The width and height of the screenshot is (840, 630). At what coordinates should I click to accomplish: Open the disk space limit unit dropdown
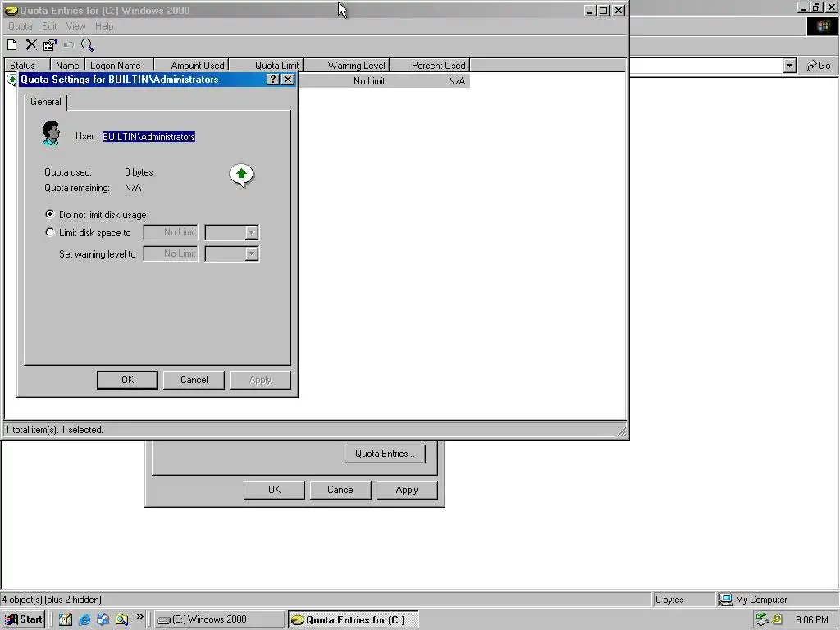pyautogui.click(x=251, y=232)
